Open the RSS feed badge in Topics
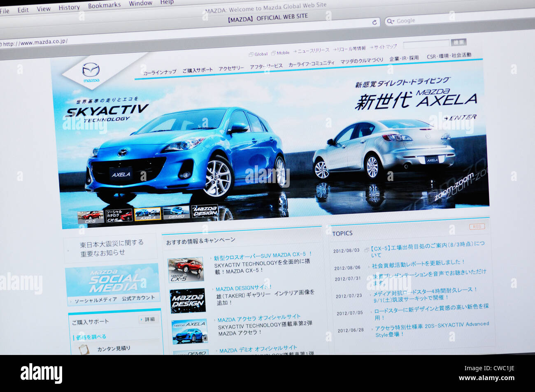 [477, 227]
